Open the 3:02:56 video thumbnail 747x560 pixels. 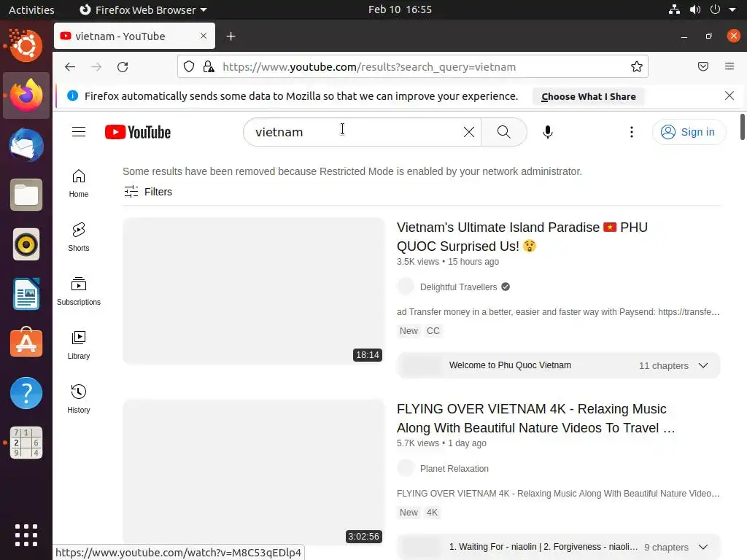click(x=253, y=472)
